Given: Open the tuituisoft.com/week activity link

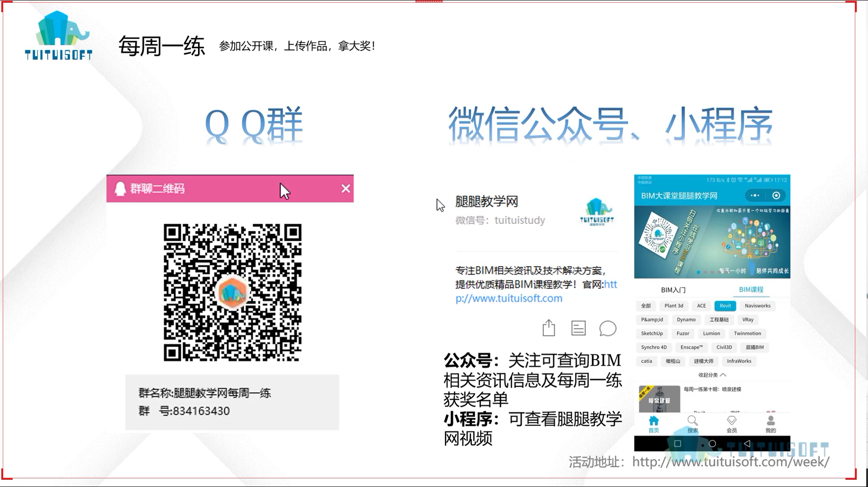Looking at the screenshot, I should pos(731,462).
